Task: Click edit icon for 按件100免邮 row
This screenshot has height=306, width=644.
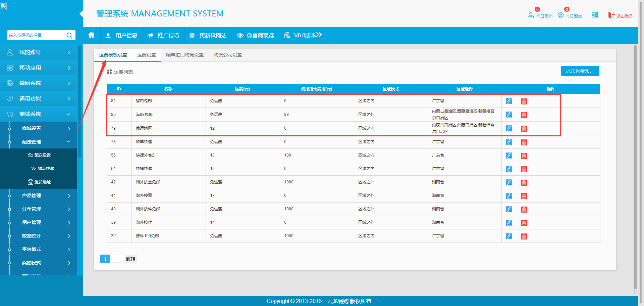Action: [508, 236]
